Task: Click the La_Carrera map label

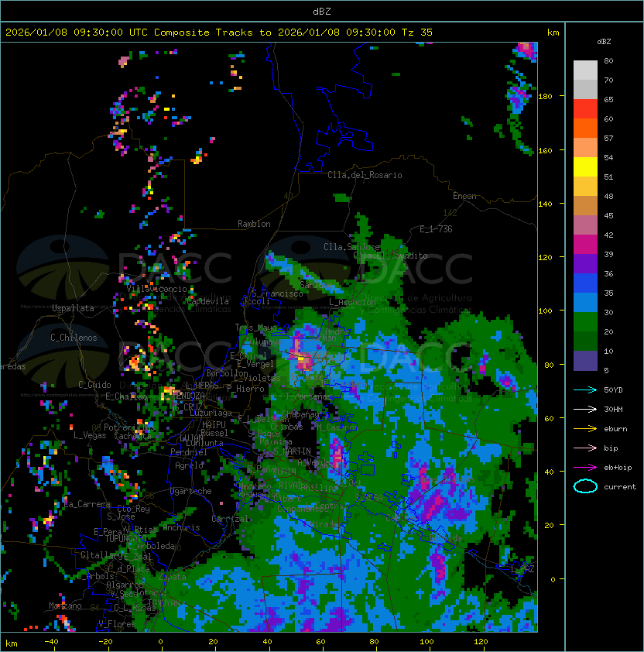Action: (87, 504)
